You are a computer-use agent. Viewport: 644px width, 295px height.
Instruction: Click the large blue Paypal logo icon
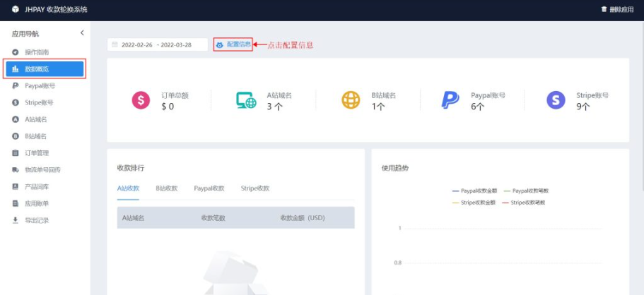click(450, 100)
